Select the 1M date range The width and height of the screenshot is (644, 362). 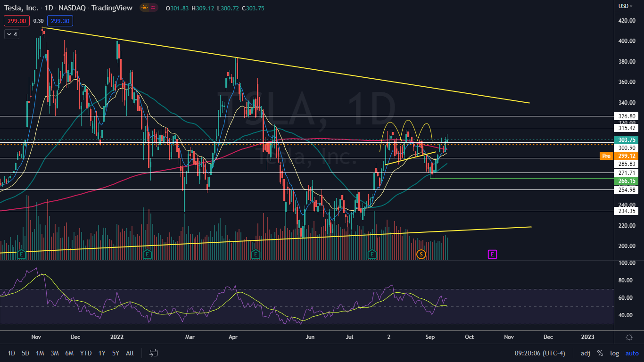pyautogui.click(x=40, y=353)
